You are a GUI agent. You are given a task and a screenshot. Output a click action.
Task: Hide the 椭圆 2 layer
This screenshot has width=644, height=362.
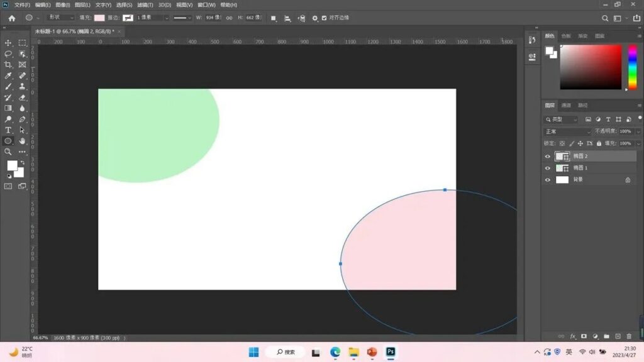coord(548,156)
